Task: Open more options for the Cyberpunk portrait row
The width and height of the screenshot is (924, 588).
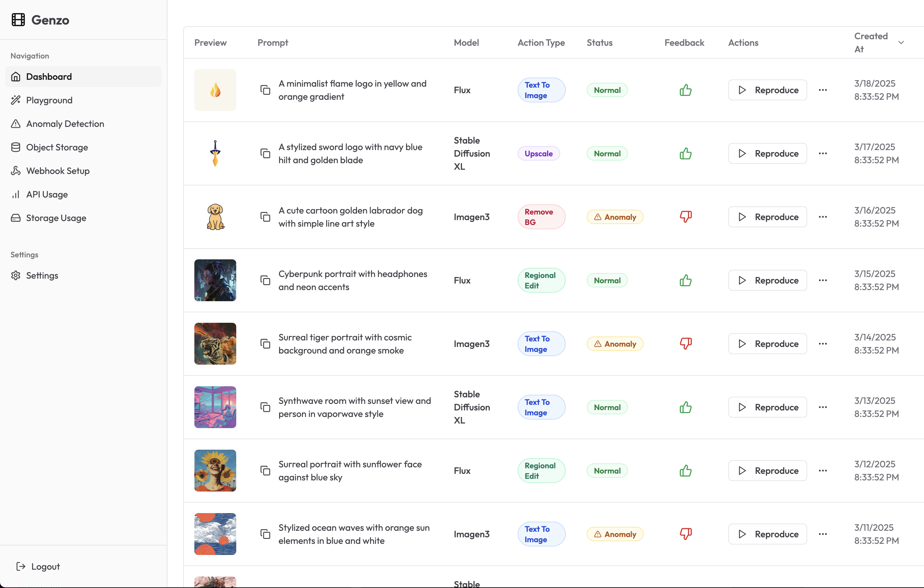Action: (x=823, y=280)
